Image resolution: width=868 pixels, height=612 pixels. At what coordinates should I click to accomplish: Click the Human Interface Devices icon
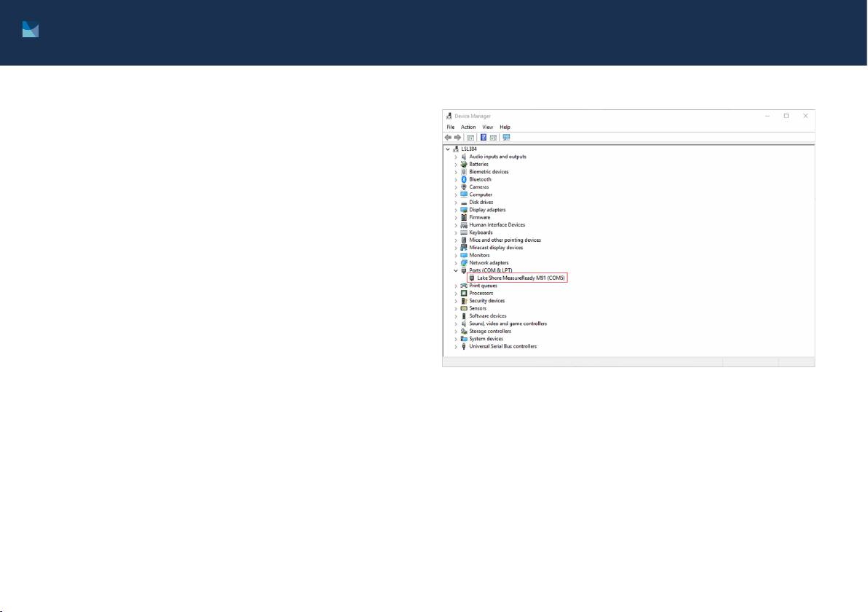pyautogui.click(x=464, y=225)
